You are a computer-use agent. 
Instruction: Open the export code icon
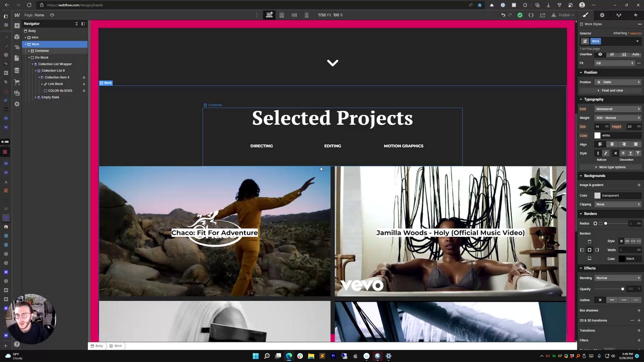531,15
